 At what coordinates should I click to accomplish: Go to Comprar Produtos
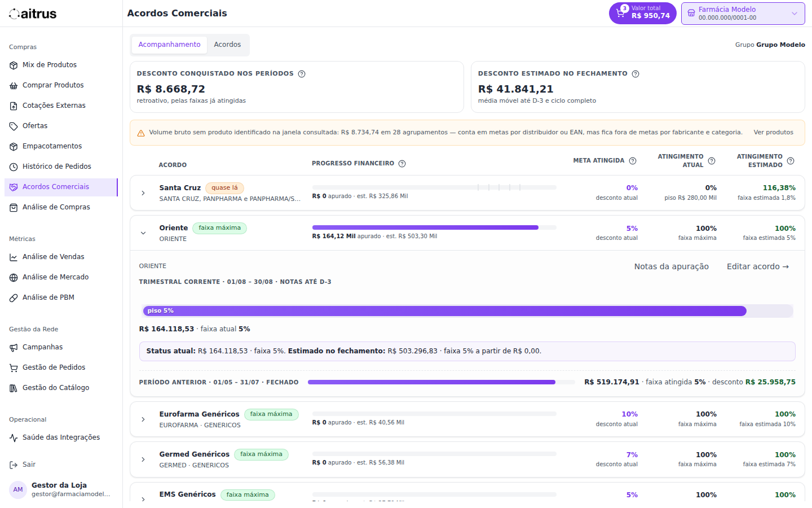click(x=61, y=86)
